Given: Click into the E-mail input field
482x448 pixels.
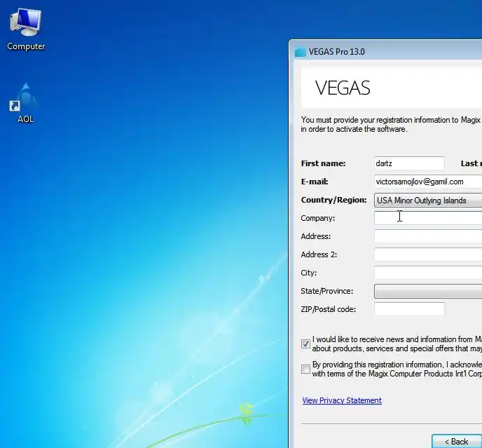Looking at the screenshot, I should tap(428, 182).
